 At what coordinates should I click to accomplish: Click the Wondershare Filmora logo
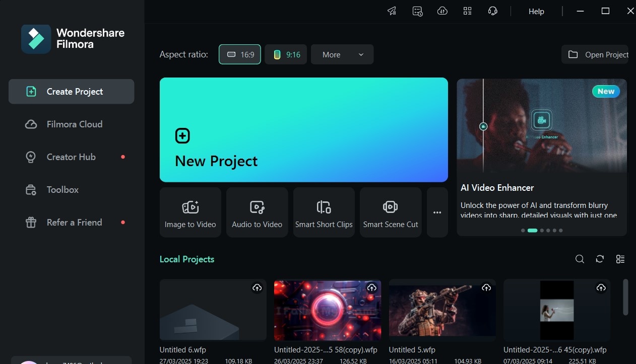[x=73, y=39]
